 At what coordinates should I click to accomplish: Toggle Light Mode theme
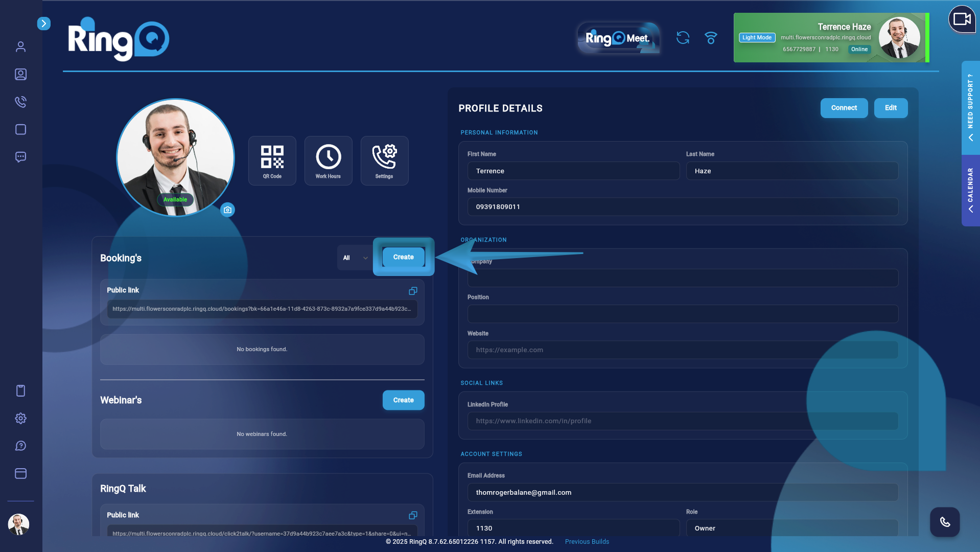757,38
